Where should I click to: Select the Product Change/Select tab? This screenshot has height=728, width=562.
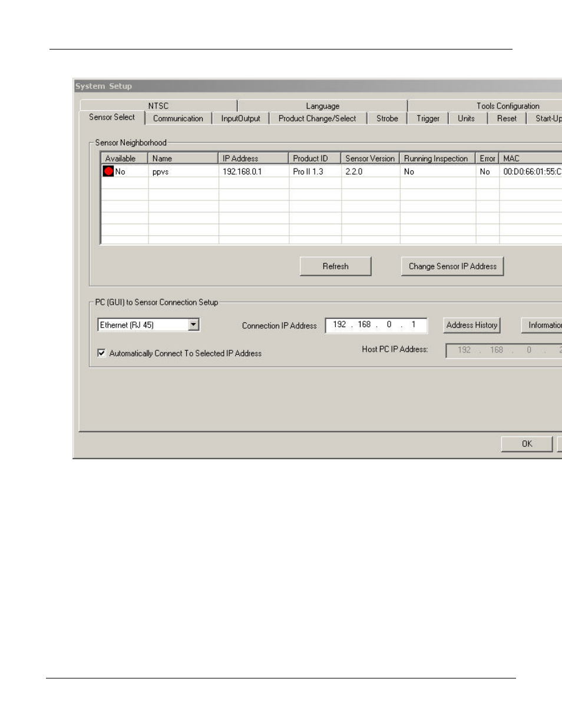tap(318, 118)
